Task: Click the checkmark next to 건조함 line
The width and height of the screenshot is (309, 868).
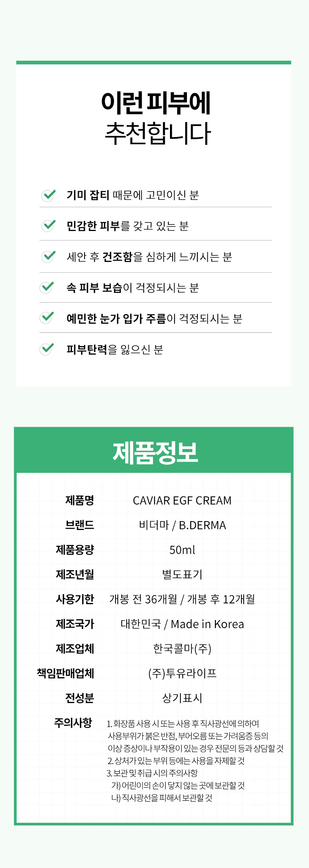Action: coord(49,256)
